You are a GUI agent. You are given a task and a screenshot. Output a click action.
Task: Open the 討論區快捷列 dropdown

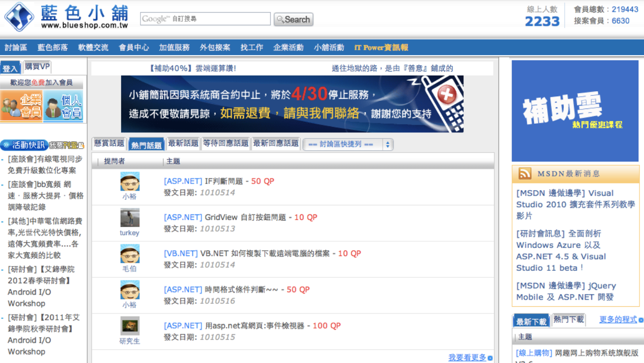(348, 144)
